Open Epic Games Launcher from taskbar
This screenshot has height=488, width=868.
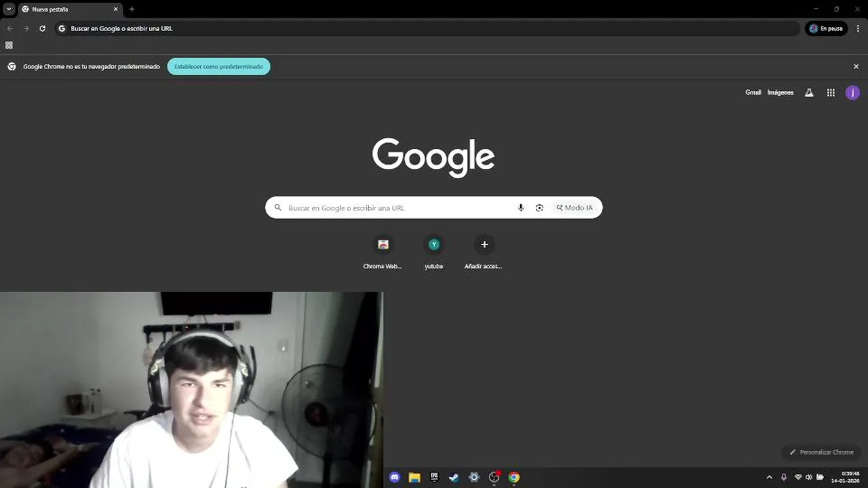tap(435, 477)
